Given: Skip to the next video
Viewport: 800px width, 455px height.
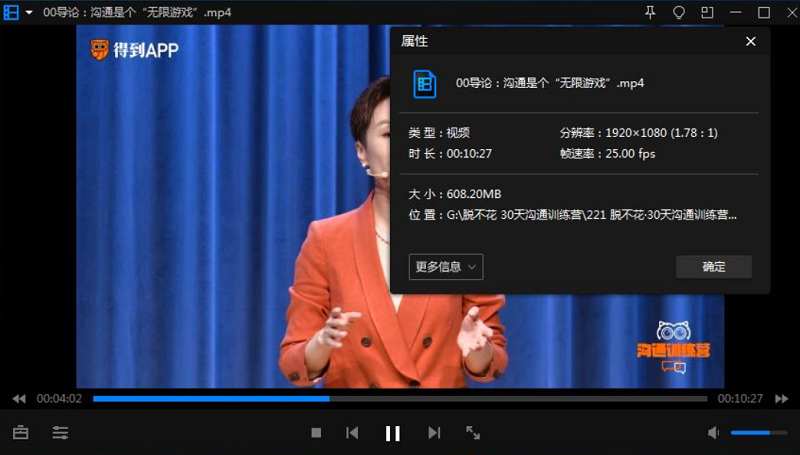Looking at the screenshot, I should click(x=434, y=433).
